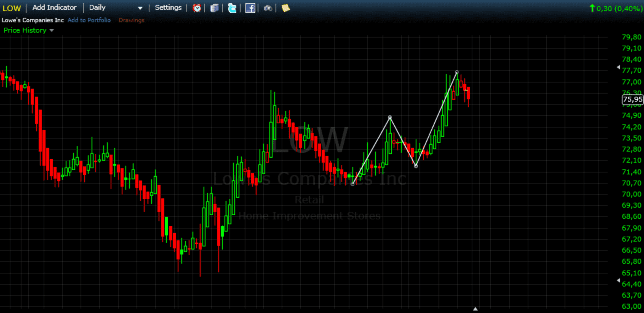Click the trendline anchor at the 74,90 peak
Screen dimensions: 644x313
tap(390, 117)
